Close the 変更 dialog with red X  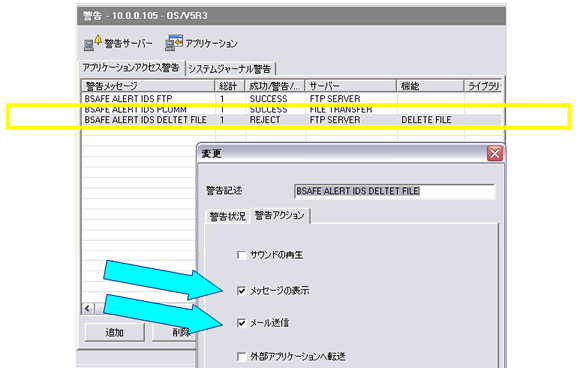(495, 153)
